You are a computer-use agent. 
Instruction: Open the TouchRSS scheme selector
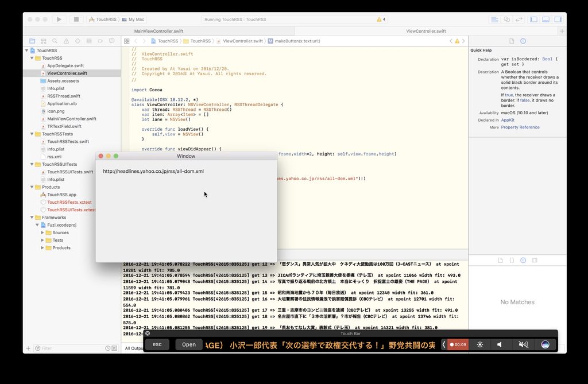(x=103, y=19)
